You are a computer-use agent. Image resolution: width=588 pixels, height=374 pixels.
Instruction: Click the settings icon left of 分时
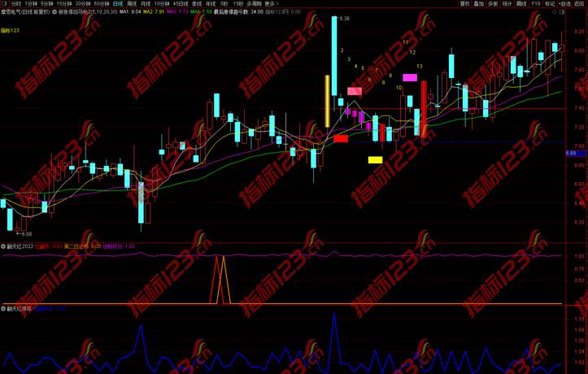pyautogui.click(x=4, y=3)
